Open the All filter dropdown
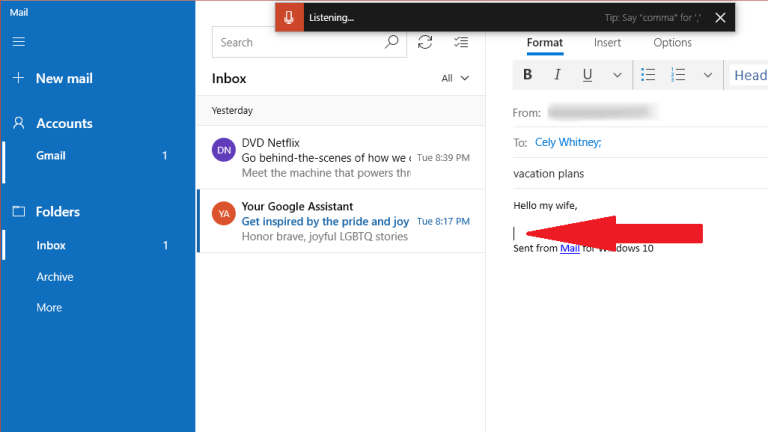Screen dimensions: 768x432 pos(455,78)
